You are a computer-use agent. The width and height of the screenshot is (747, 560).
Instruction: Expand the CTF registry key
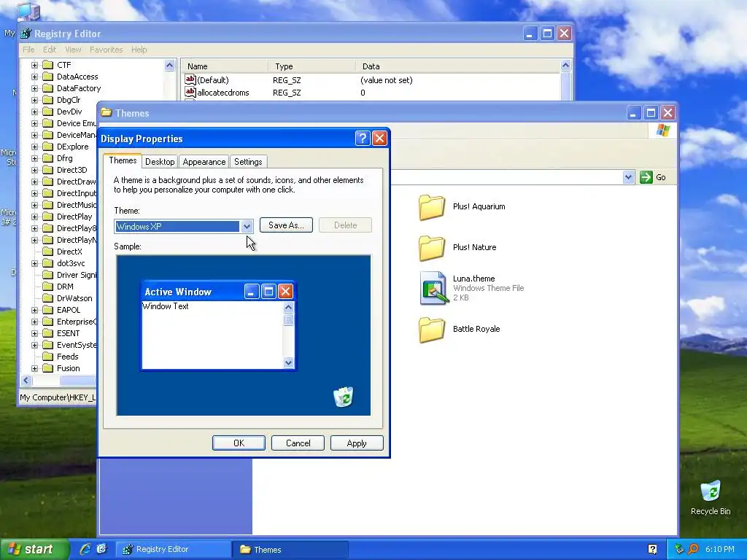pyautogui.click(x=34, y=65)
